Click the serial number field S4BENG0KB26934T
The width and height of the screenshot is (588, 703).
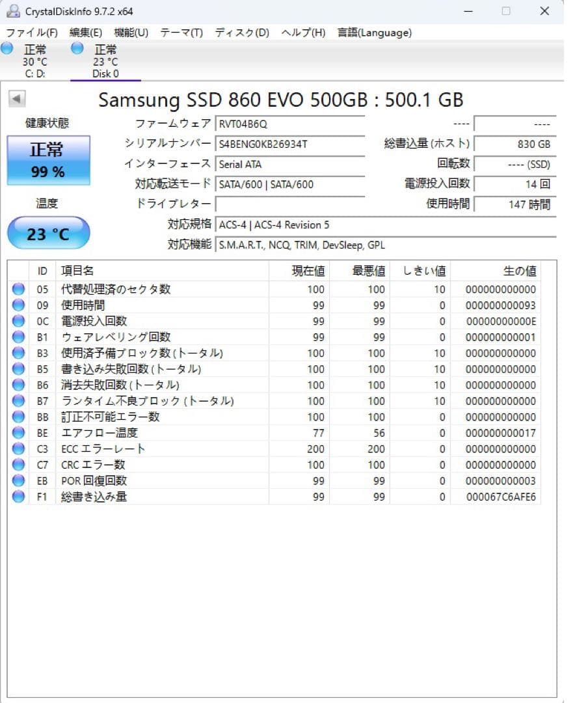290,145
